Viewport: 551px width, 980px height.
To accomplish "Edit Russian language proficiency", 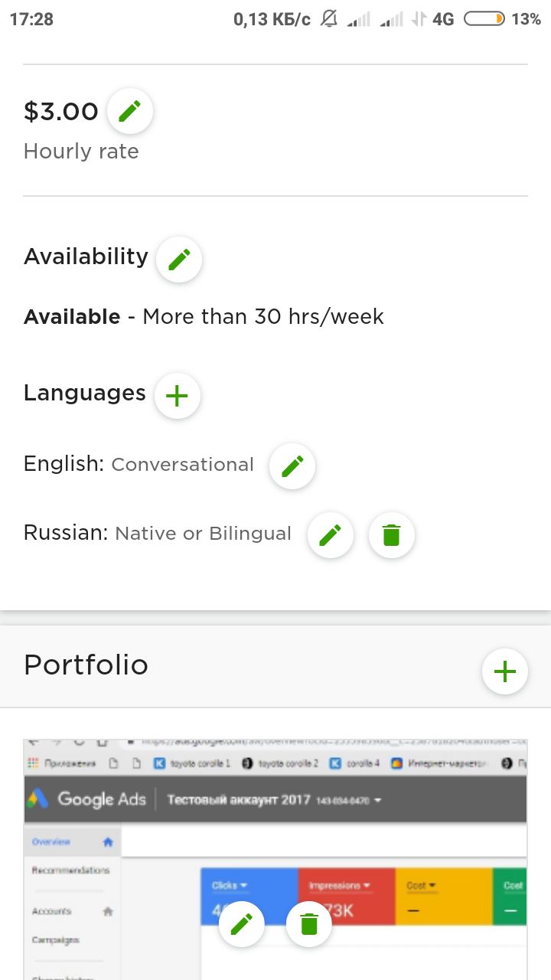I will click(331, 534).
